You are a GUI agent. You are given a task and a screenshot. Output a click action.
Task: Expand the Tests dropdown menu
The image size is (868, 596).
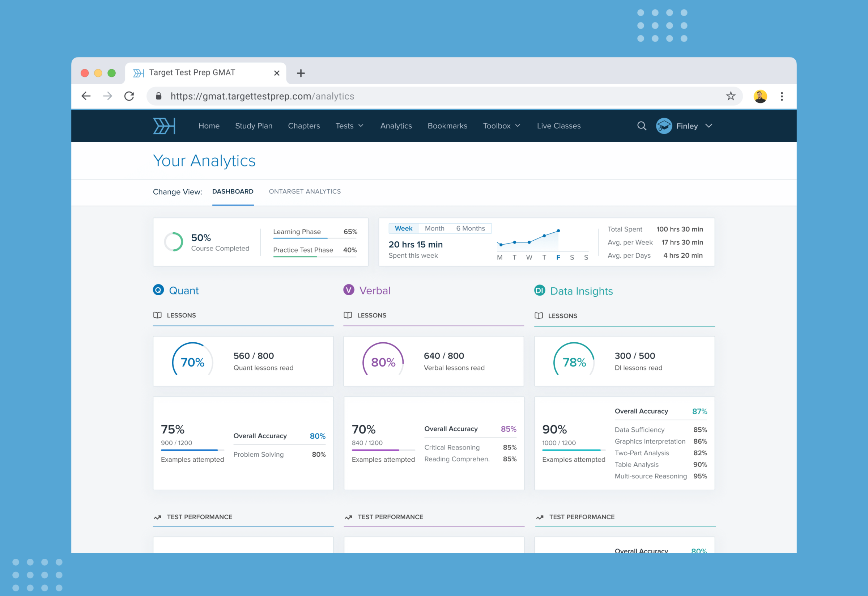coord(349,126)
